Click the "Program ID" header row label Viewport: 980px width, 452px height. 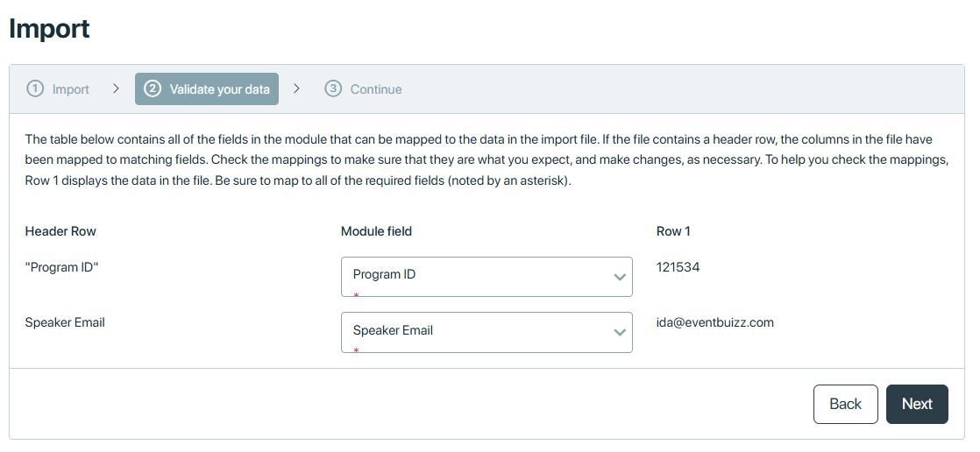coord(62,267)
